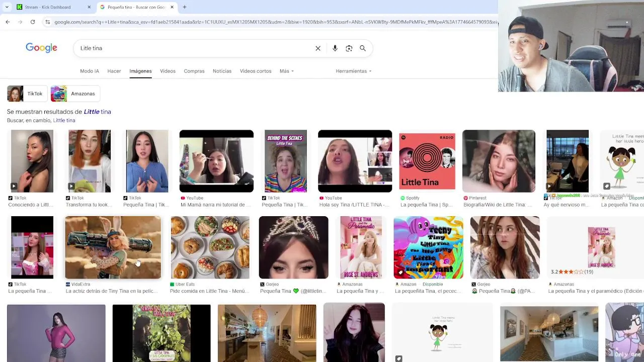Open Pequeña Tina tiara image

(293, 247)
